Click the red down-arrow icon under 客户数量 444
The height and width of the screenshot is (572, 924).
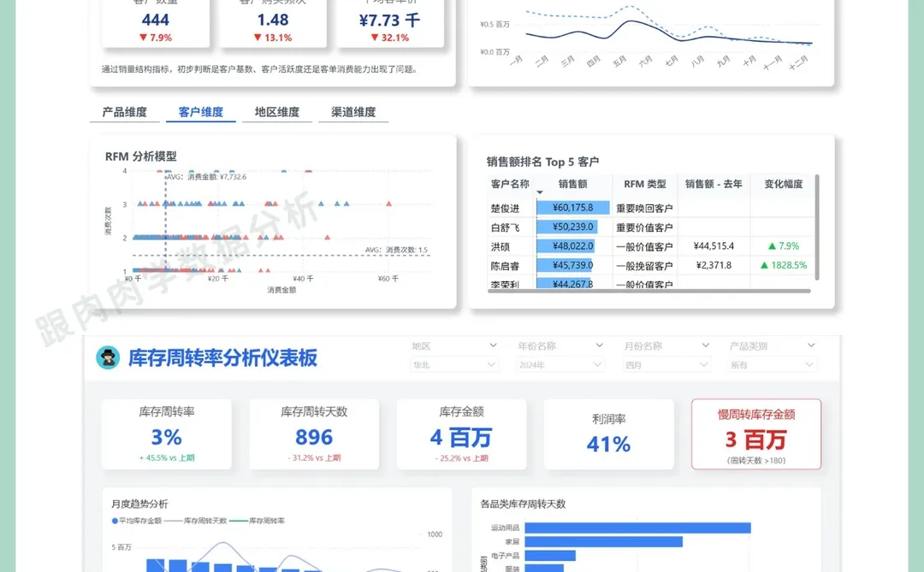[144, 38]
